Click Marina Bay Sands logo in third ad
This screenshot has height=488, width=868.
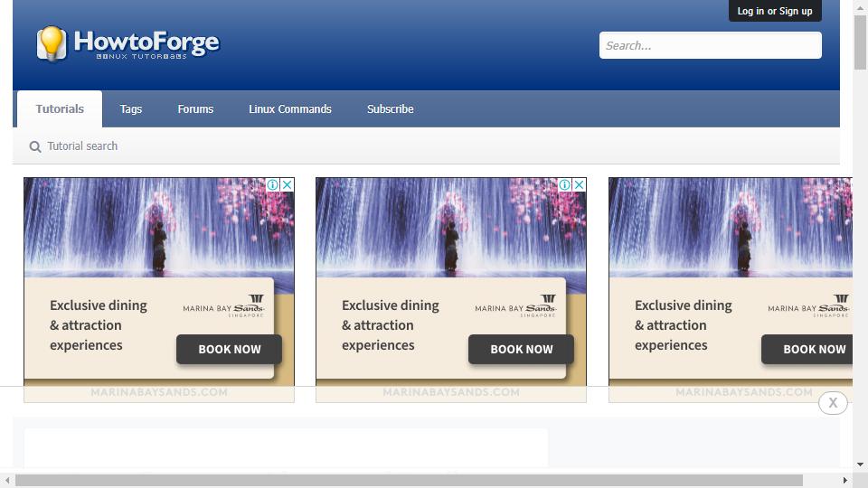(x=808, y=306)
